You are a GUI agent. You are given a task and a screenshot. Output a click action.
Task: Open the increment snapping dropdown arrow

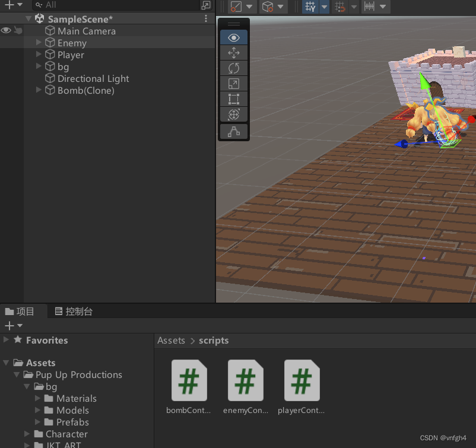click(383, 7)
